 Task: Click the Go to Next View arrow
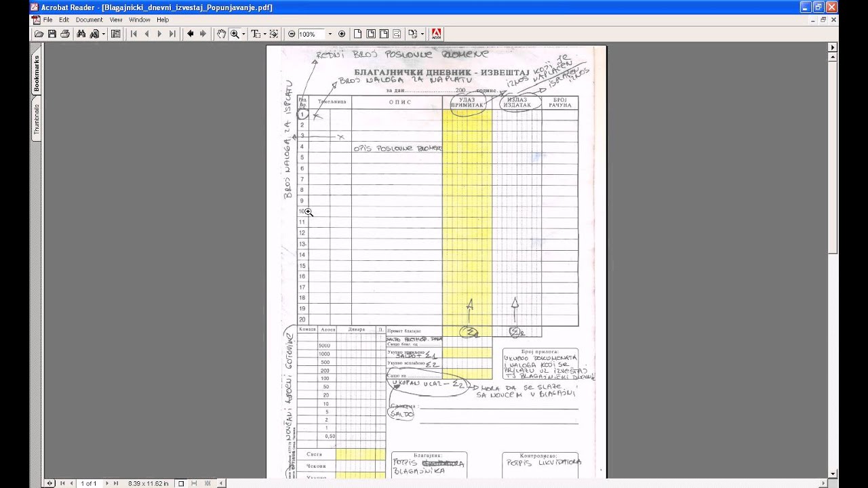tap(203, 34)
